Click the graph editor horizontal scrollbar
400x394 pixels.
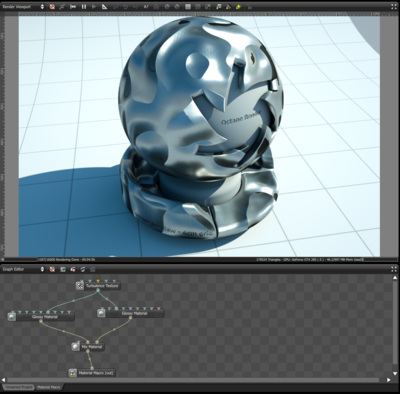coord(193,380)
